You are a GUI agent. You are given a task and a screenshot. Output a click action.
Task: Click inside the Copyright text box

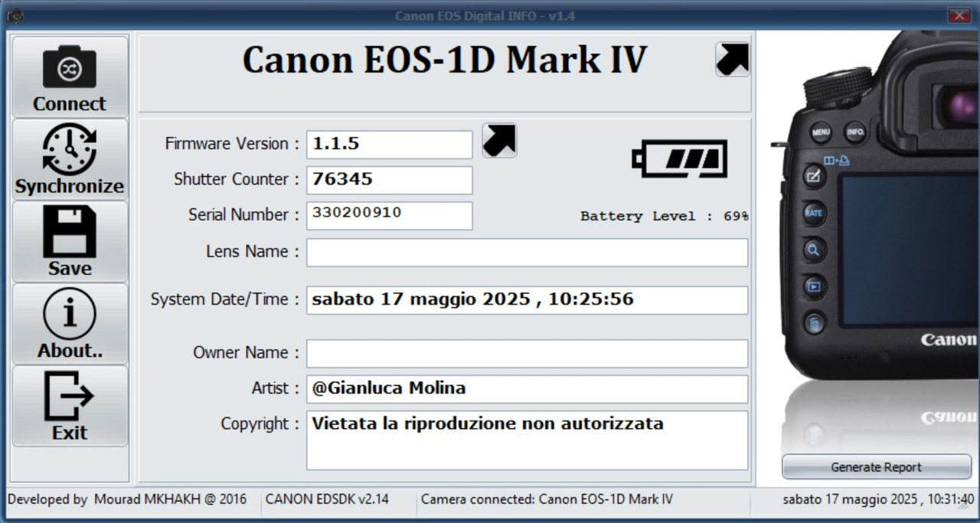(x=528, y=440)
